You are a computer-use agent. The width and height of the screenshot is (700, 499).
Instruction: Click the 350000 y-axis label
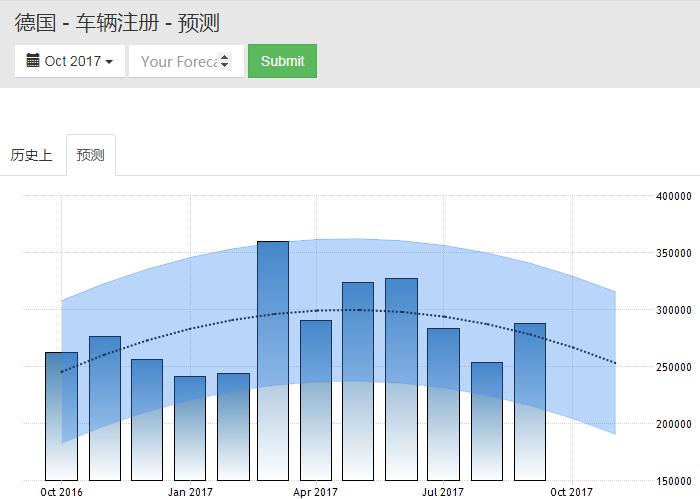click(674, 253)
